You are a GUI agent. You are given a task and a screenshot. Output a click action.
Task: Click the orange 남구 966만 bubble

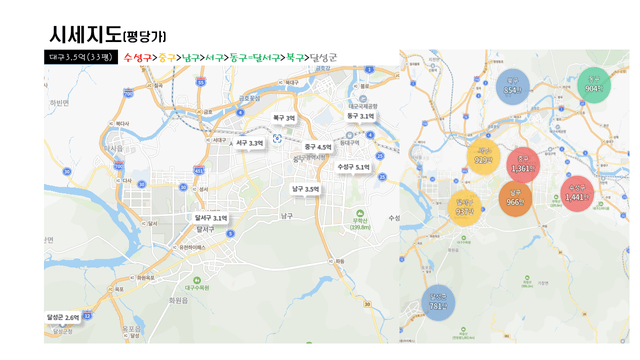tap(515, 199)
